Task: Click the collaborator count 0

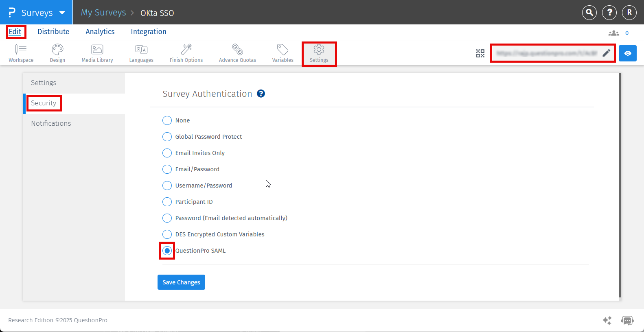Action: 627,33
